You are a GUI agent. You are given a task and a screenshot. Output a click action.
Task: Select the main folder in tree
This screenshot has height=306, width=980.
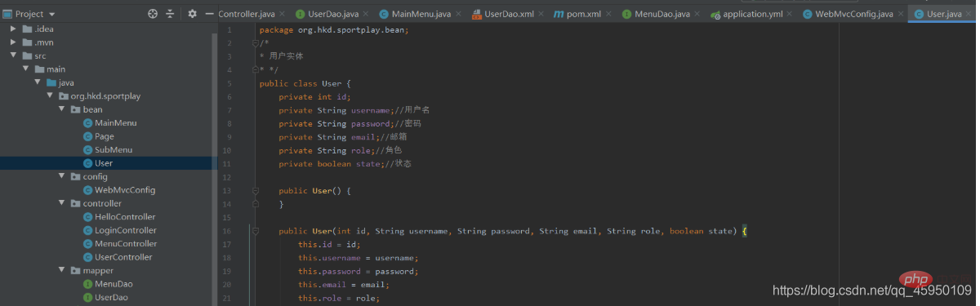pyautogui.click(x=50, y=69)
